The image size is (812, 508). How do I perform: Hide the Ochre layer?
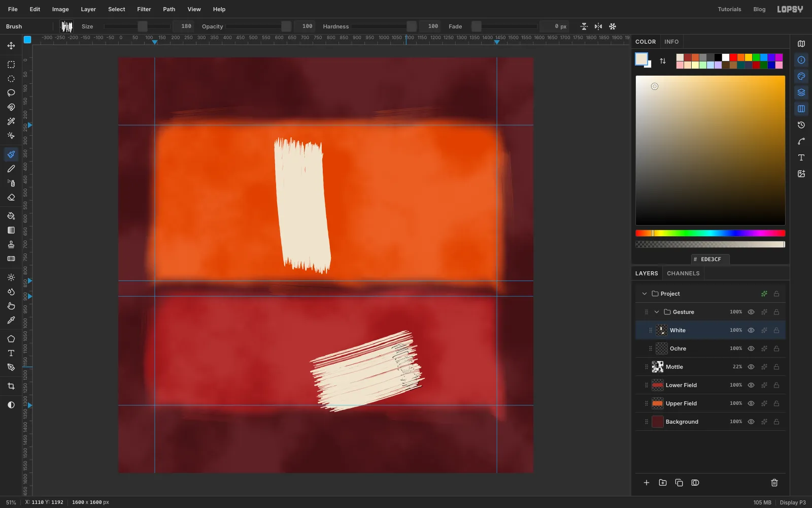(x=751, y=348)
